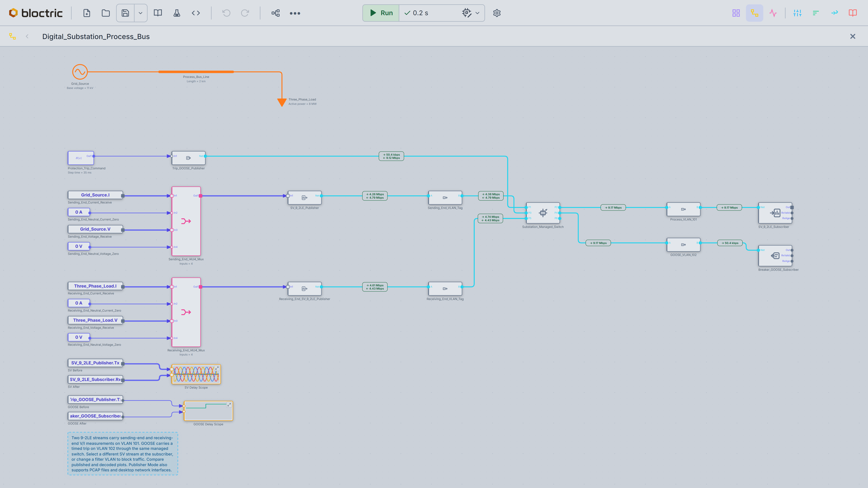The width and height of the screenshot is (868, 488).
Task: Select the Grid_Source AC source block
Action: [80, 72]
